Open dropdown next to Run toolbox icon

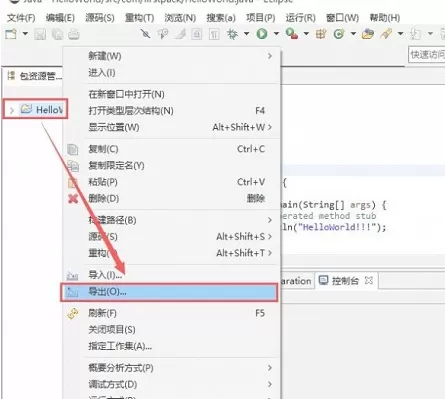[x=306, y=34]
